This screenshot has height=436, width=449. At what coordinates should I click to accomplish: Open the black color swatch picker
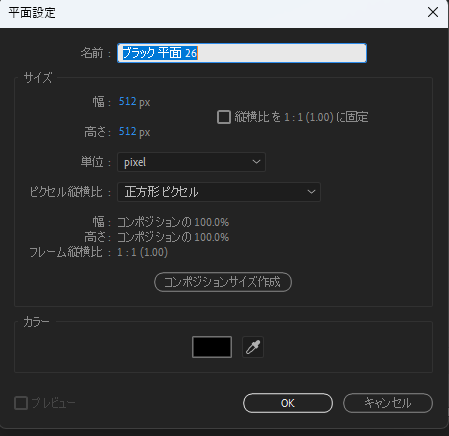coord(212,347)
